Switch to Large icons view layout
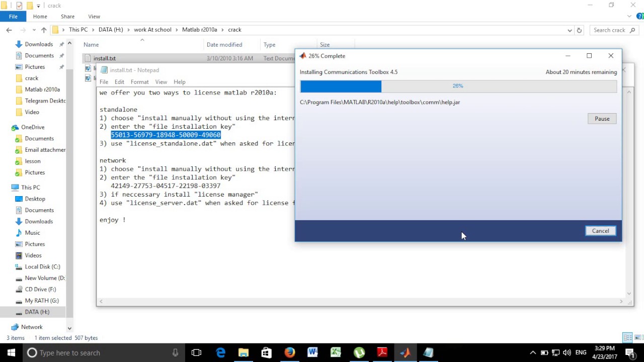644x362 pixels. [x=637, y=337]
